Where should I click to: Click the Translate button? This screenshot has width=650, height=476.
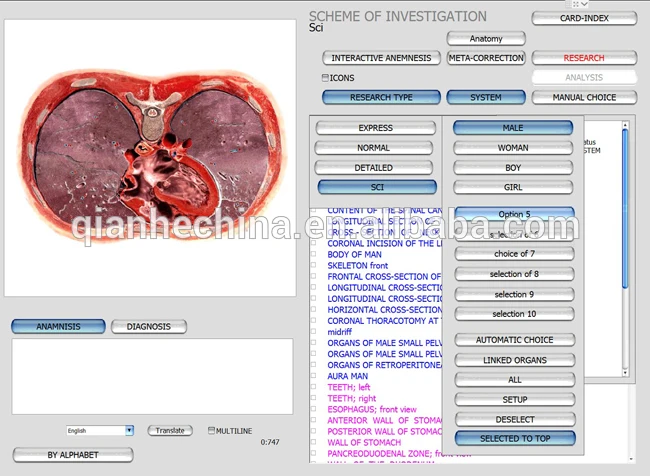point(170,430)
